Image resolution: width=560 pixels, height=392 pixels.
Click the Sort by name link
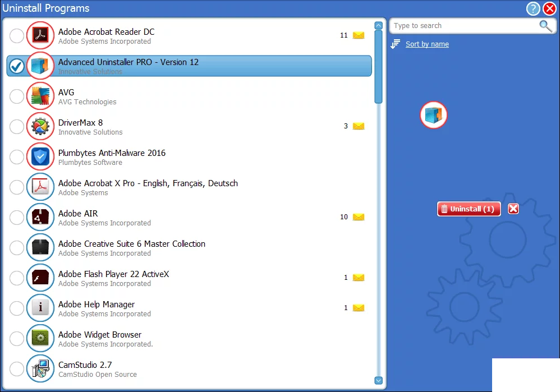[x=427, y=44]
